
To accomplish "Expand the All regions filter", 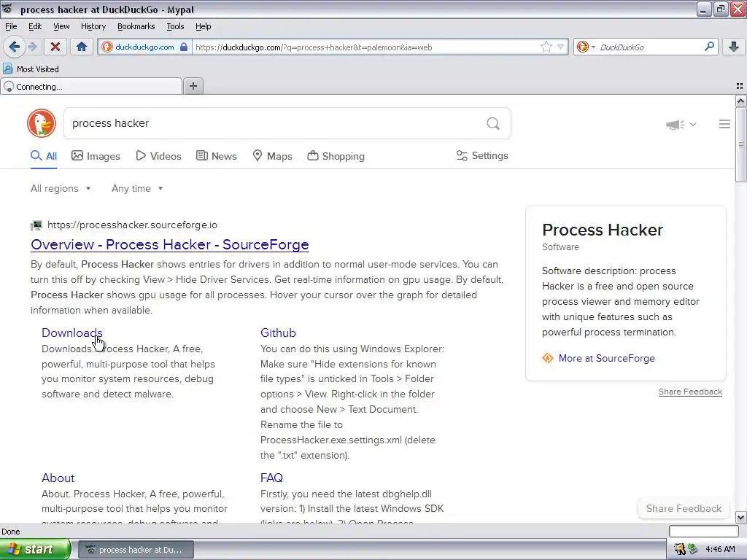I will (61, 189).
